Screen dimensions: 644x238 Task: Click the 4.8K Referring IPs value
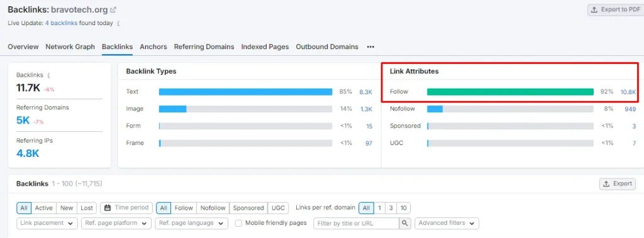[28, 153]
